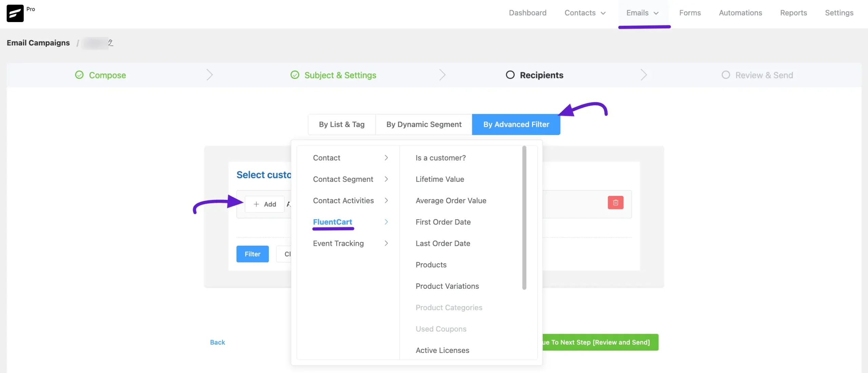Click the Subject & Settings checkmark icon
868x373 pixels.
tap(295, 75)
